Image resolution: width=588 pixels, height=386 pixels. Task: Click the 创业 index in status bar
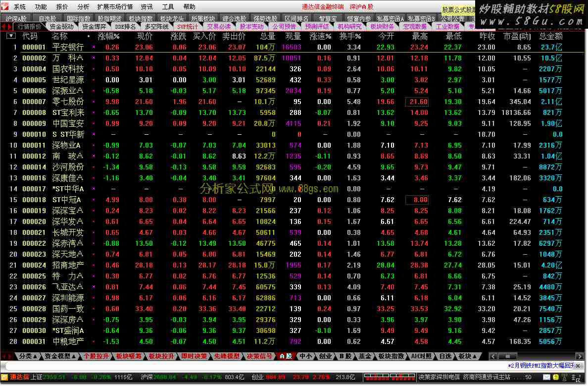pos(257,377)
